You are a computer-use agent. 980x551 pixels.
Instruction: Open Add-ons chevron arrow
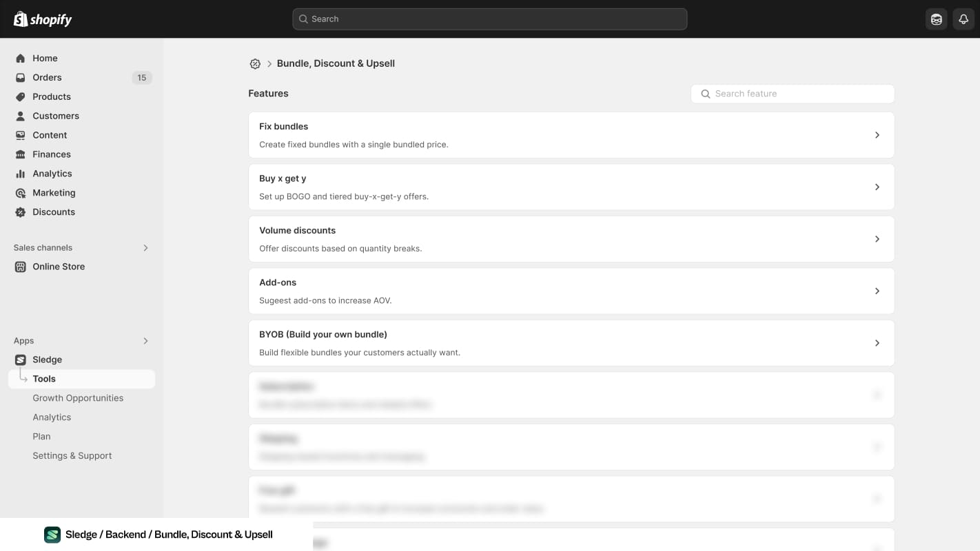tap(877, 291)
